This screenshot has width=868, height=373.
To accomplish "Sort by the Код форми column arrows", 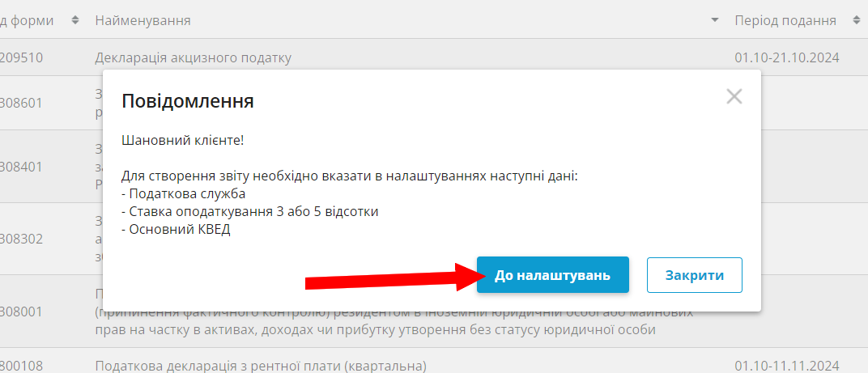I will [75, 20].
